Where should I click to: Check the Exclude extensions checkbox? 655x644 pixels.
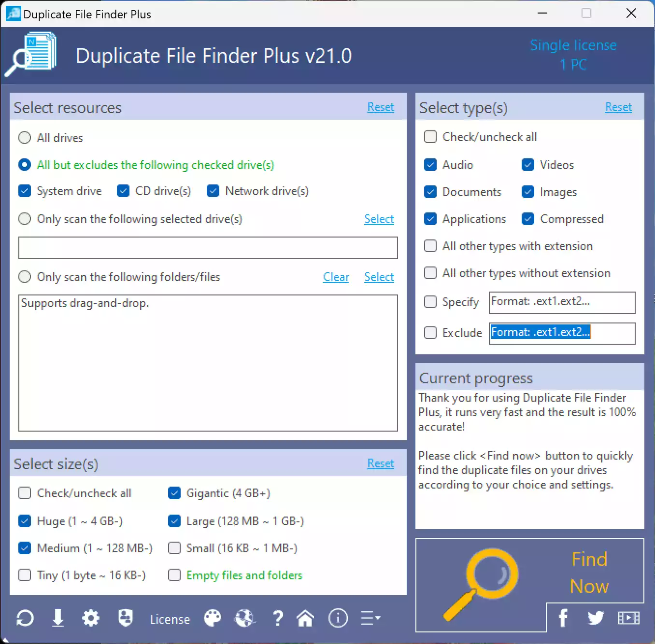pos(430,333)
